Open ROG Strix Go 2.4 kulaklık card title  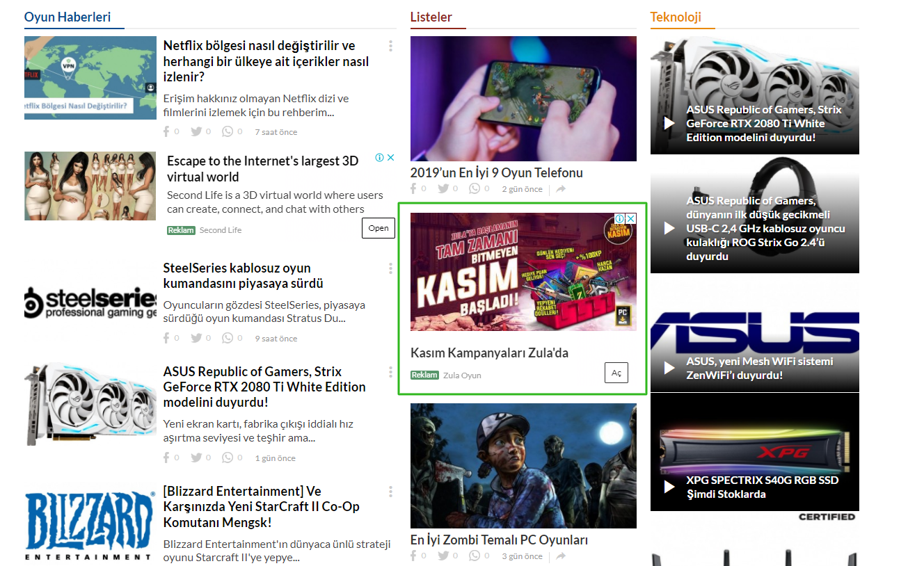pyautogui.click(x=766, y=228)
